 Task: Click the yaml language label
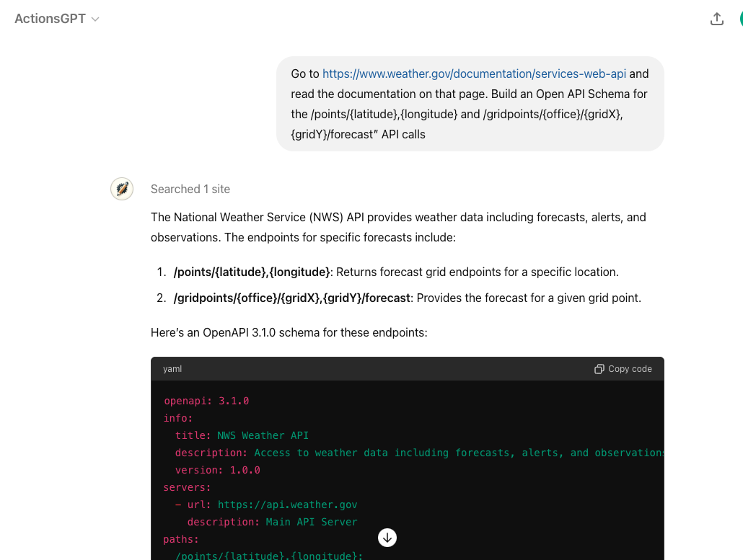(172, 369)
